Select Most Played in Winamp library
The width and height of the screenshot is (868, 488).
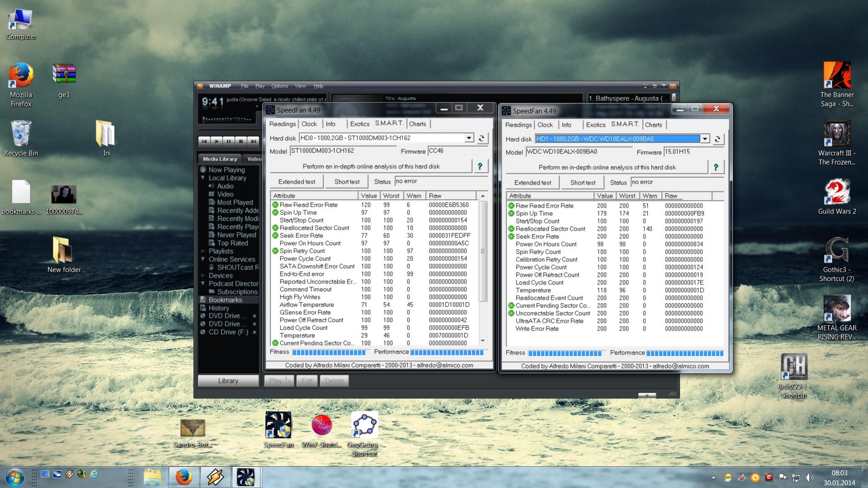(235, 203)
